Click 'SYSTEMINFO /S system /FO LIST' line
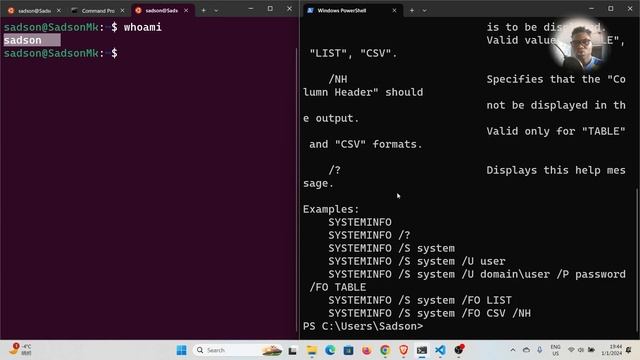The image size is (640, 360). point(420,300)
